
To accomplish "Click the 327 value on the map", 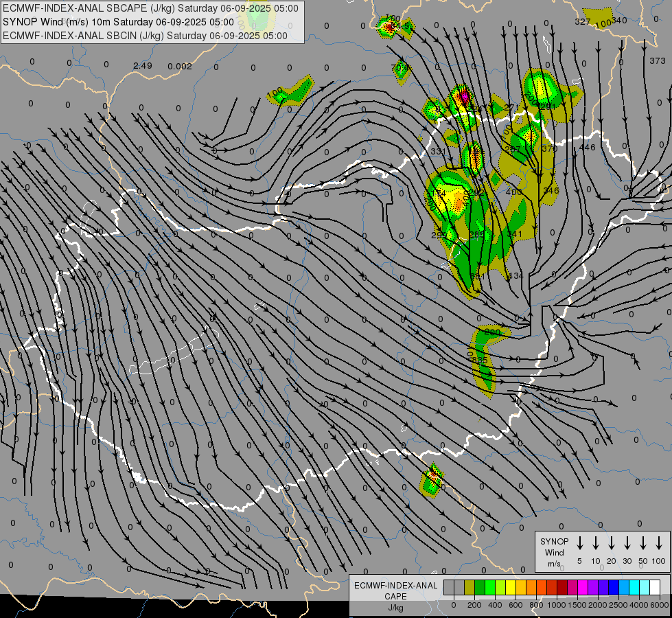I will 583,21.
